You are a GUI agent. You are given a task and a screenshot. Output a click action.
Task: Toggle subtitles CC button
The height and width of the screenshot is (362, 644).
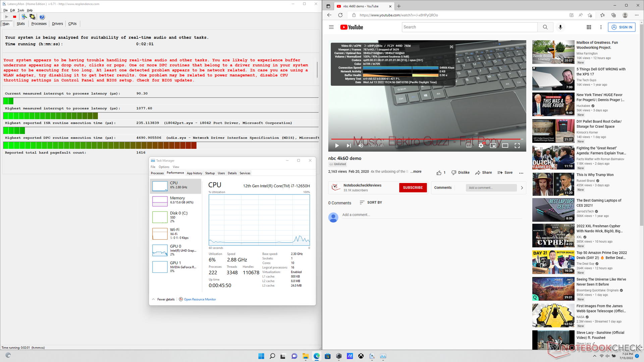(x=469, y=145)
